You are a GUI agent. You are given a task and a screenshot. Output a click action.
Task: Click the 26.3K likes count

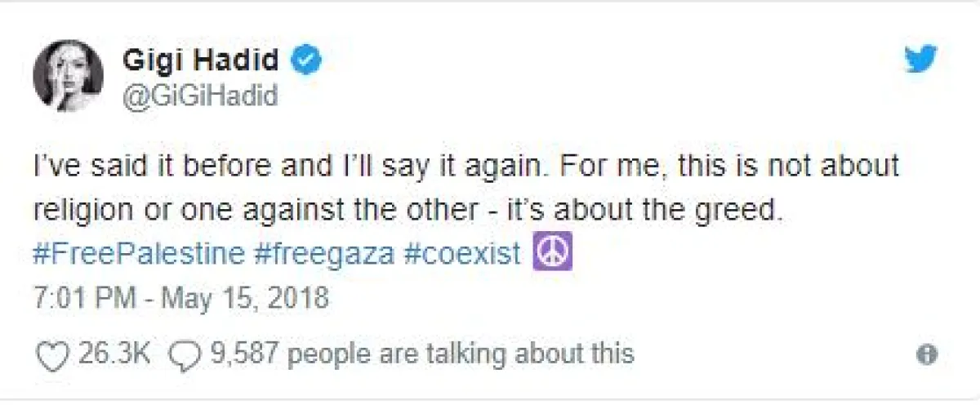coord(114,354)
